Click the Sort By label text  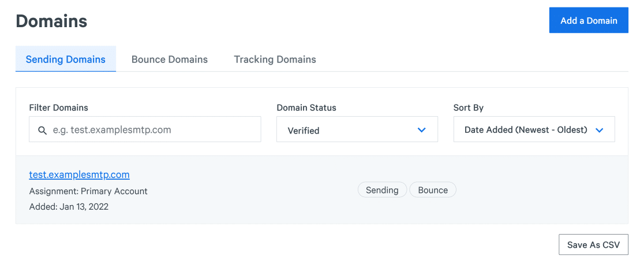(x=469, y=108)
